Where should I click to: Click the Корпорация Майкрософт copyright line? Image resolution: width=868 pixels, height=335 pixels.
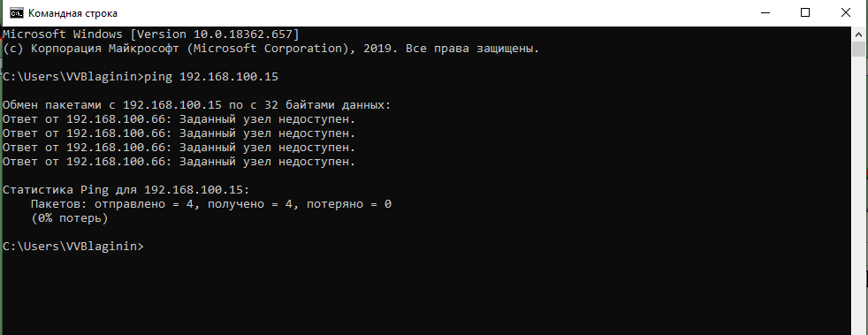[x=270, y=49]
